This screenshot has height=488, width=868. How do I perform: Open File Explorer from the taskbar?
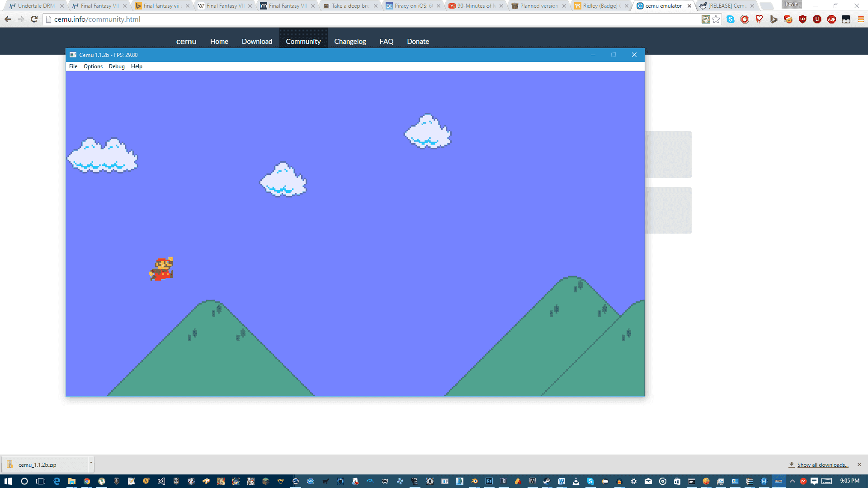(x=72, y=481)
